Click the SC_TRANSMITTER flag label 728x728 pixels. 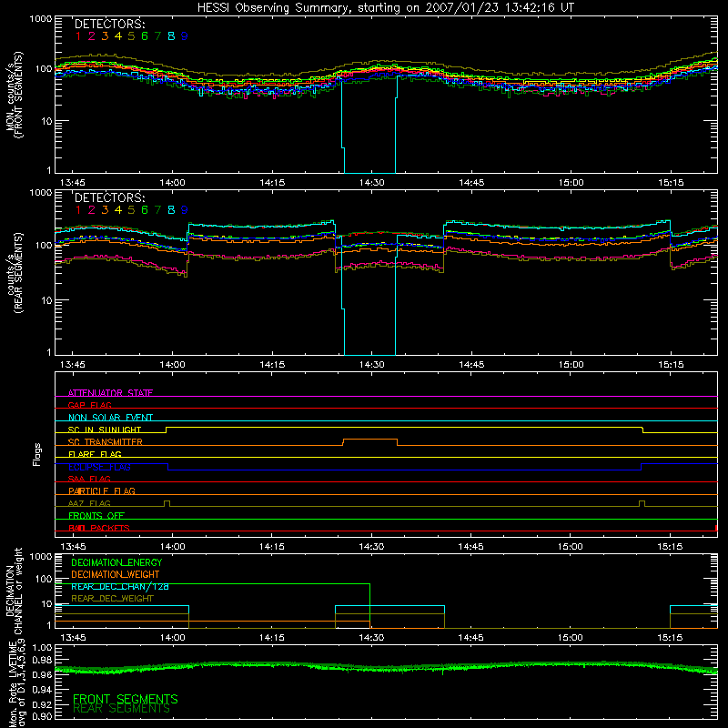pos(106,441)
